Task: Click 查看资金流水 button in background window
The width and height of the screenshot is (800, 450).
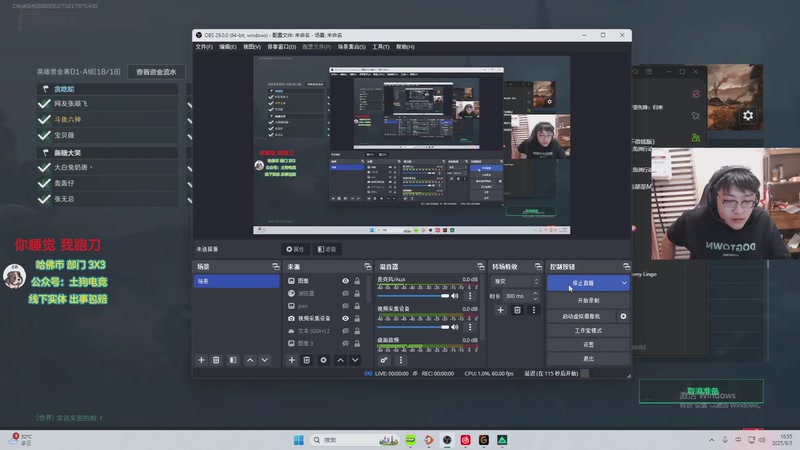Action: tap(156, 72)
